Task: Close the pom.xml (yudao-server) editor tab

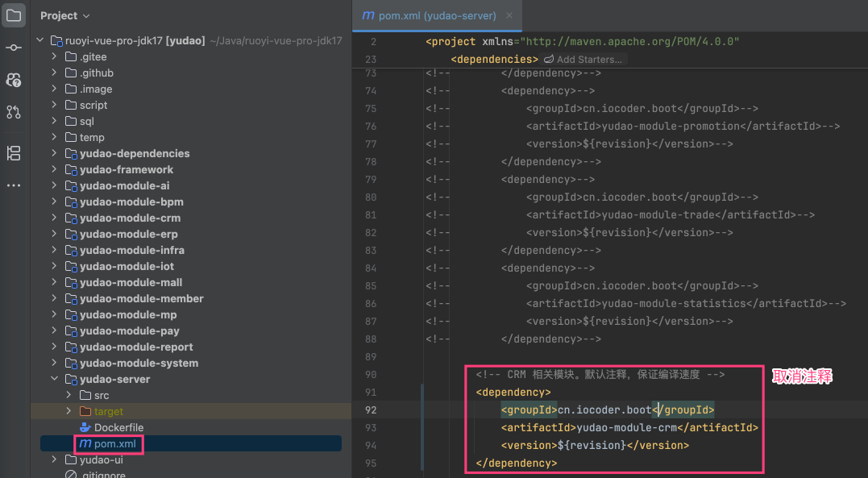Action: pos(509,15)
